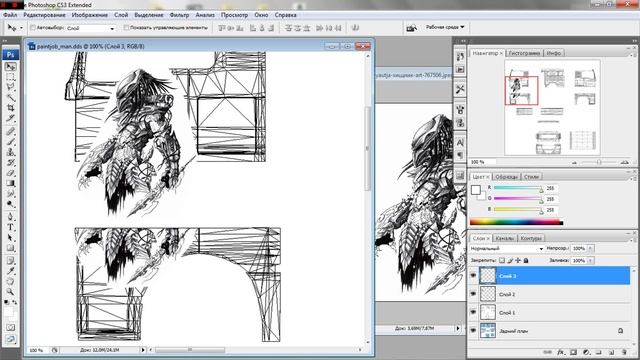Open the Окно menu
640x360 pixels.
point(261,15)
